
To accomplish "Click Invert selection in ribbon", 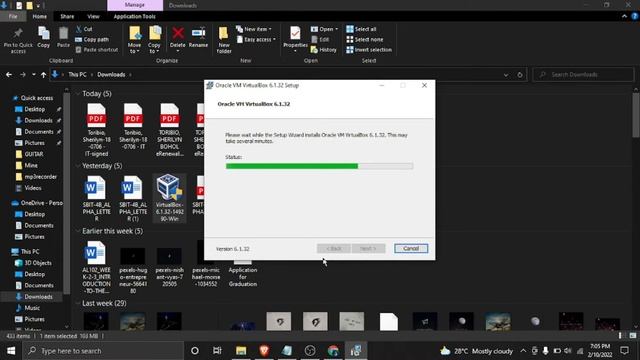I will pos(369,50).
